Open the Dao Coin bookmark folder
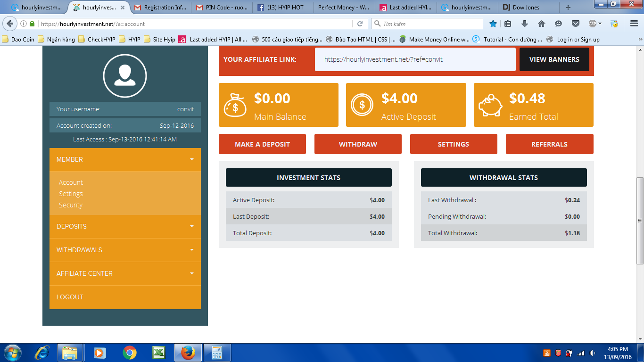Viewport: 644px width, 362px height. pos(18,40)
